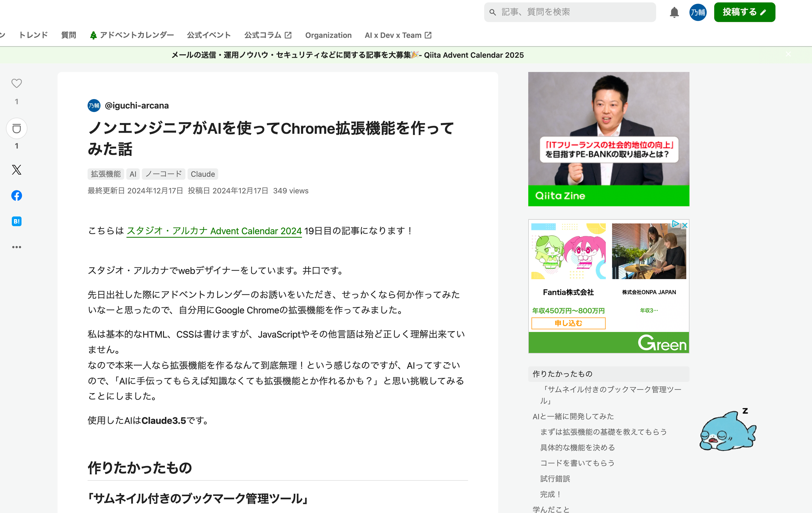Open the Organization page

(x=328, y=35)
